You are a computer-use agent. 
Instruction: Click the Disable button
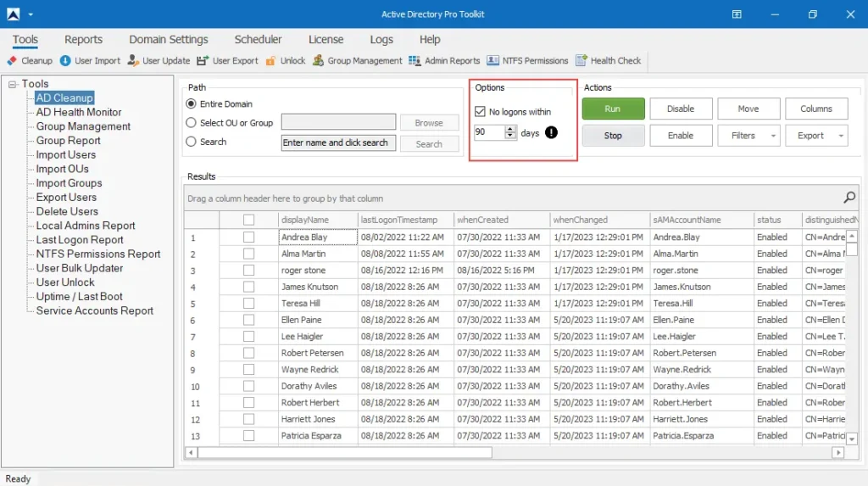[x=681, y=109]
